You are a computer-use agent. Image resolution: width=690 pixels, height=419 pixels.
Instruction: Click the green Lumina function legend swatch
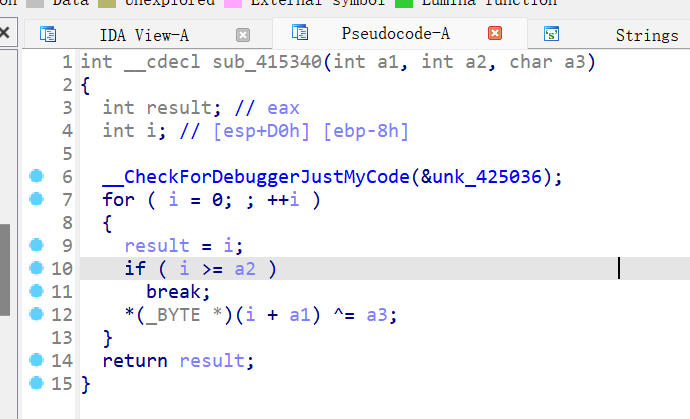[404, 4]
